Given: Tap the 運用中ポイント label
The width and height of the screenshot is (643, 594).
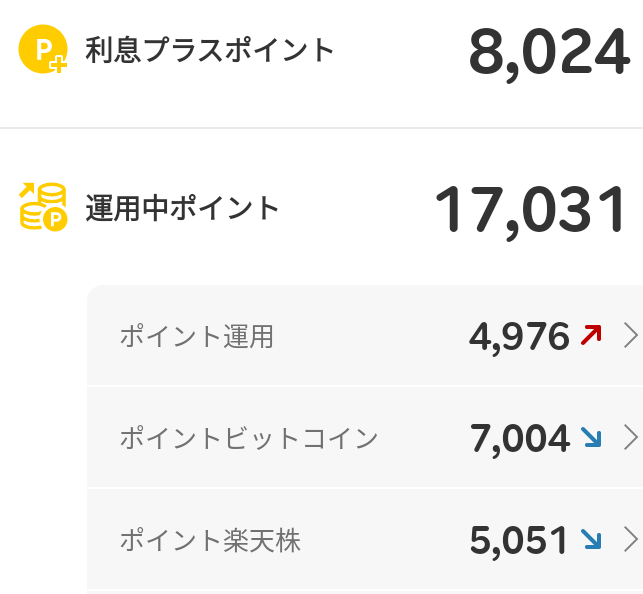Looking at the screenshot, I should click(182, 208).
